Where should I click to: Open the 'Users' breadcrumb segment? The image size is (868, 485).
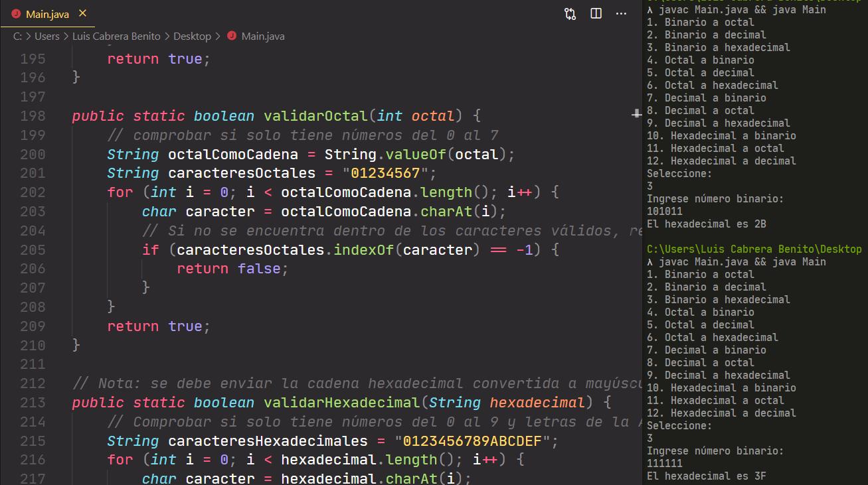[x=47, y=36]
